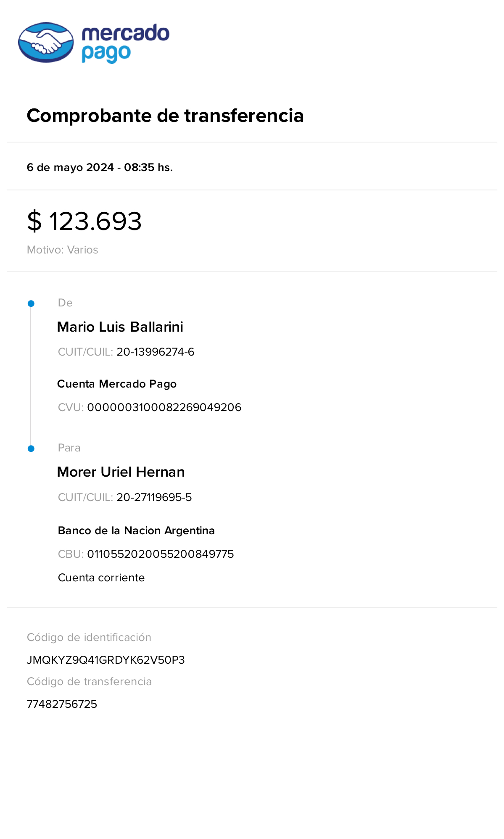Click the recipient CUIT/CUIL 20-27119695-5
Screen dimensions: 504x839
[154, 497]
